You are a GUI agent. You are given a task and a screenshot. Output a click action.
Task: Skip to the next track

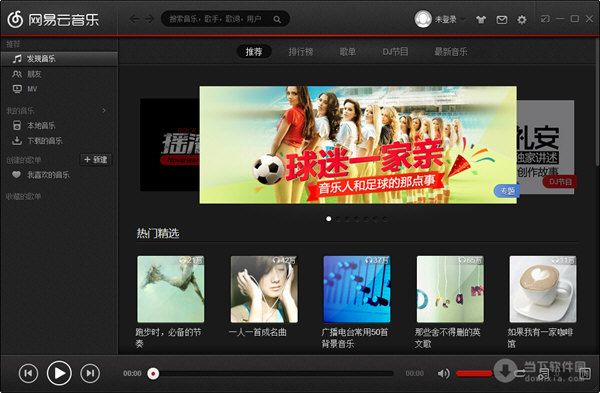point(90,373)
